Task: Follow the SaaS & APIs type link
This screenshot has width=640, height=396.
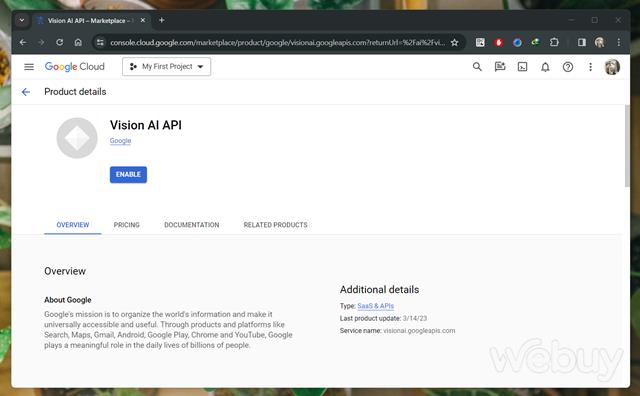Action: point(376,306)
